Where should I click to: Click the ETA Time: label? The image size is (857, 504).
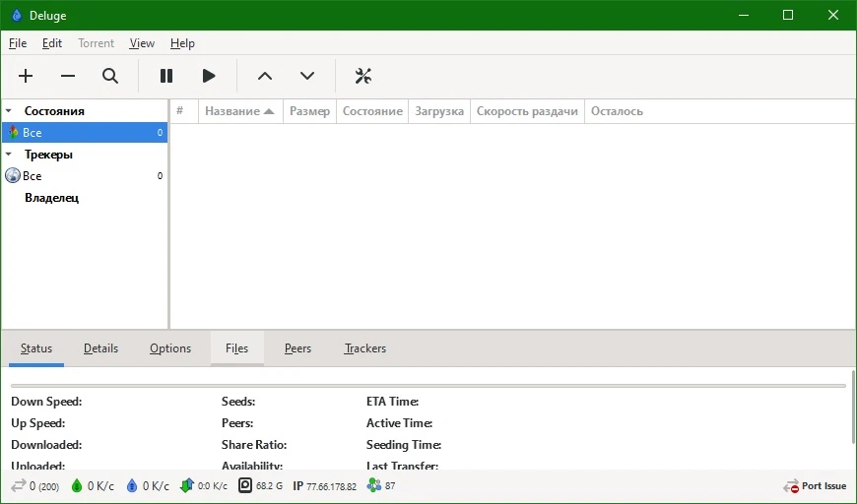pyautogui.click(x=392, y=402)
